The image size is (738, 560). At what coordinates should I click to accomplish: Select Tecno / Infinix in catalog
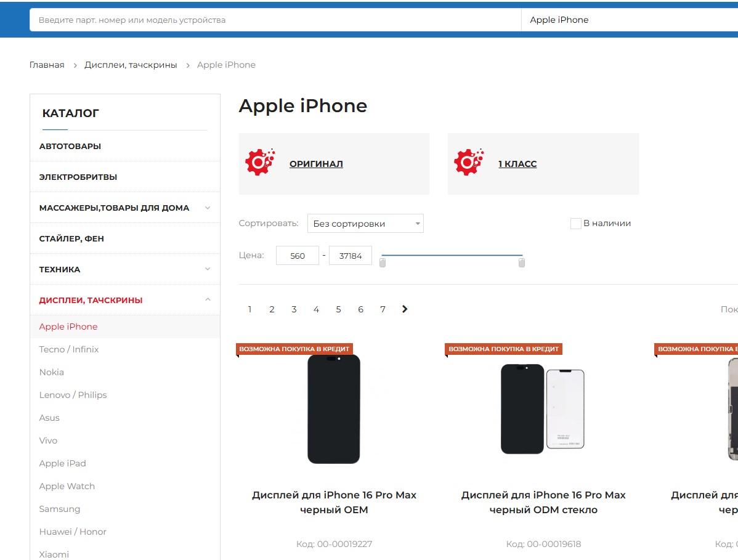[69, 349]
